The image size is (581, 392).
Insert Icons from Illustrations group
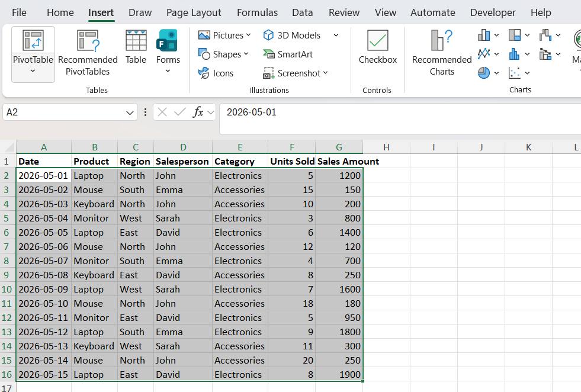[216, 73]
